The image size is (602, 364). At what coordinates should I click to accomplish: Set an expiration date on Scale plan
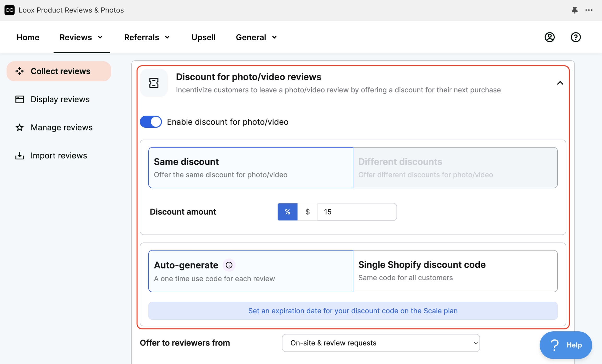(x=352, y=311)
